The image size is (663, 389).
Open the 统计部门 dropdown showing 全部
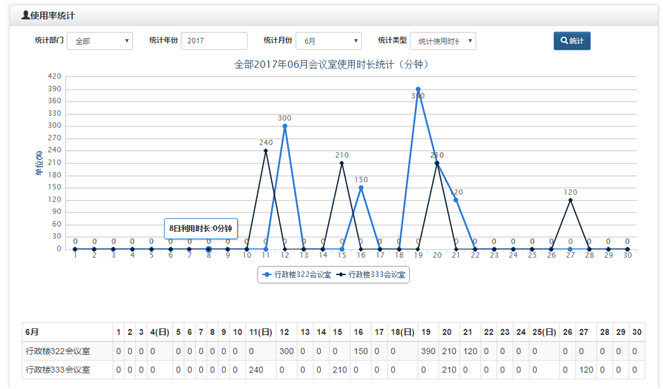coord(100,41)
